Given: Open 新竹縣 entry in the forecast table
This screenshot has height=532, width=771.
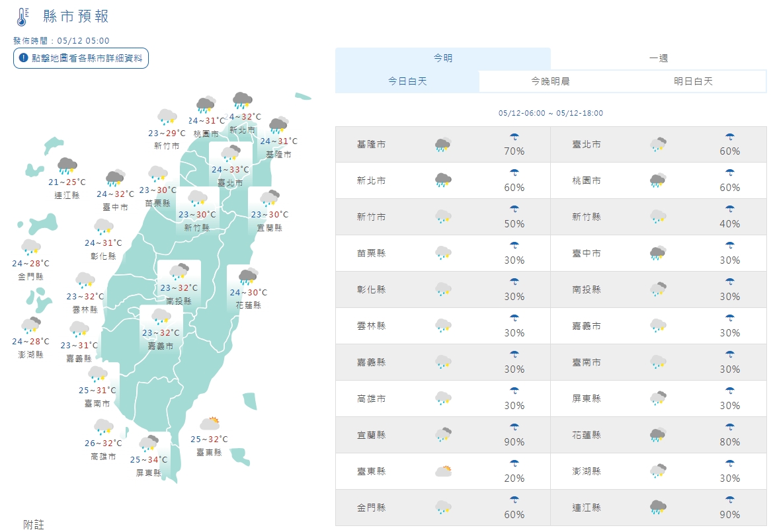Looking at the screenshot, I should pos(659,217).
